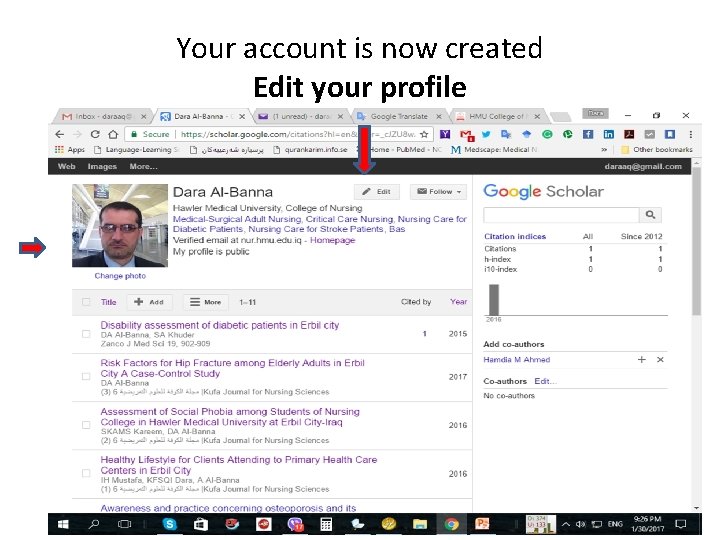Open the 2016 citations bar in chart

click(x=494, y=300)
